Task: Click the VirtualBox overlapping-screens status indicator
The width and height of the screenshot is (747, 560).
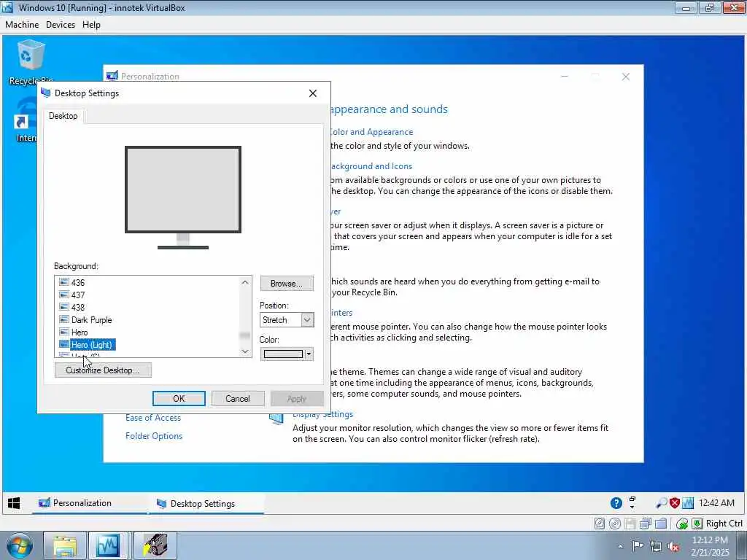Action: tap(646, 524)
